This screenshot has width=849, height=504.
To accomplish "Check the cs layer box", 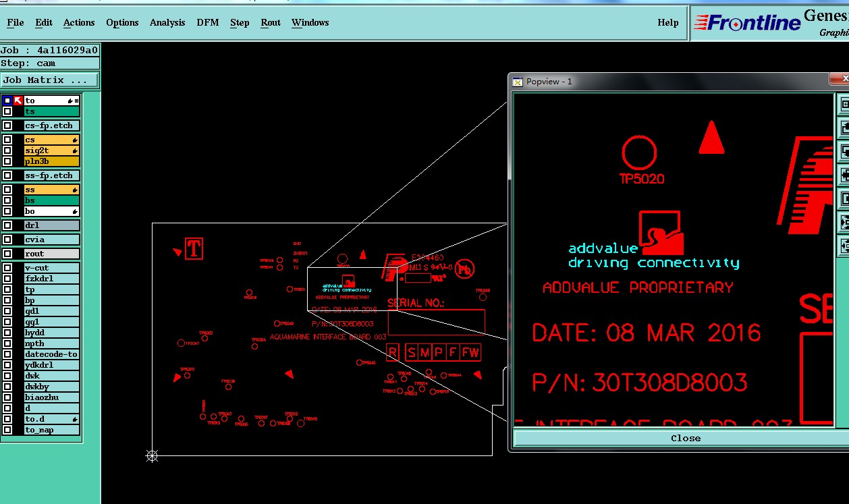I will (x=7, y=140).
